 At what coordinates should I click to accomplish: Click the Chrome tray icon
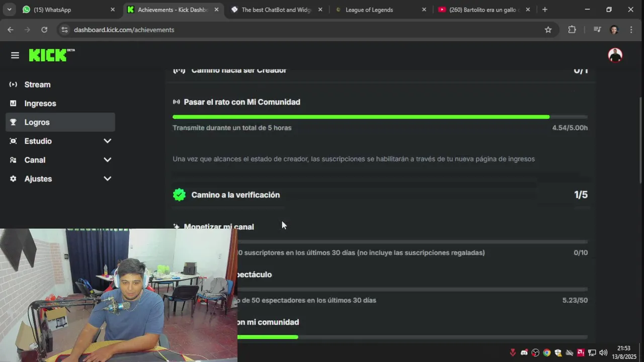click(x=547, y=352)
